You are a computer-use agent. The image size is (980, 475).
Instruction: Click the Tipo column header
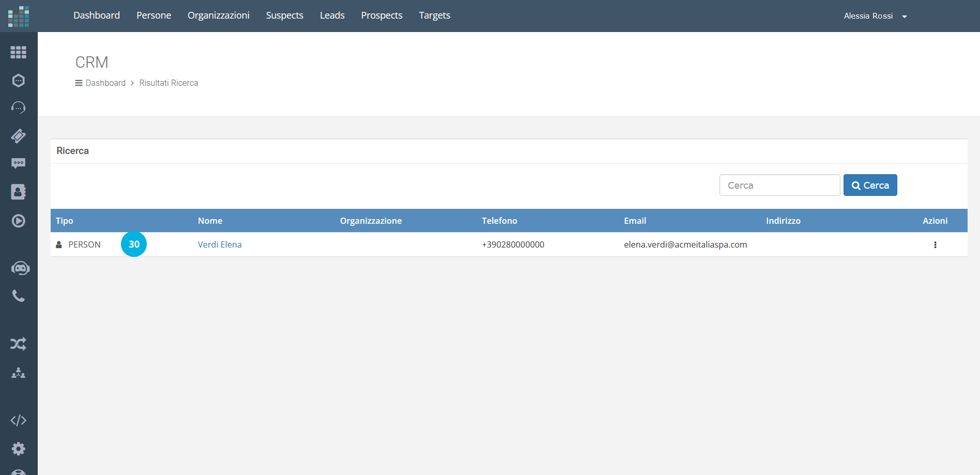65,221
